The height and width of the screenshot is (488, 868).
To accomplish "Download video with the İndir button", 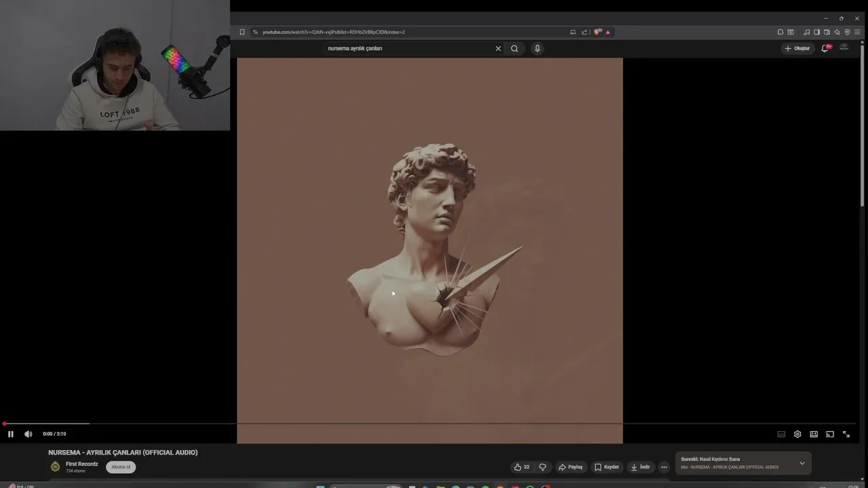I will (x=639, y=467).
